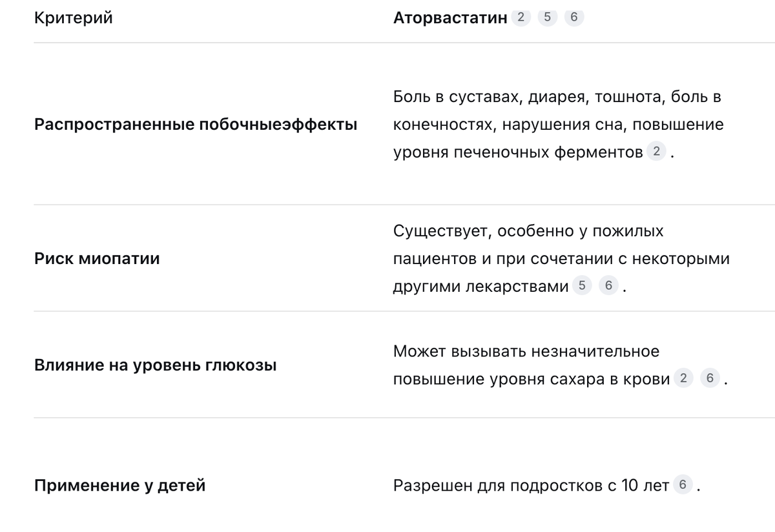Viewport: 775px width, 532px height.
Task: Click the 'Критерий' column header
Action: tap(73, 18)
